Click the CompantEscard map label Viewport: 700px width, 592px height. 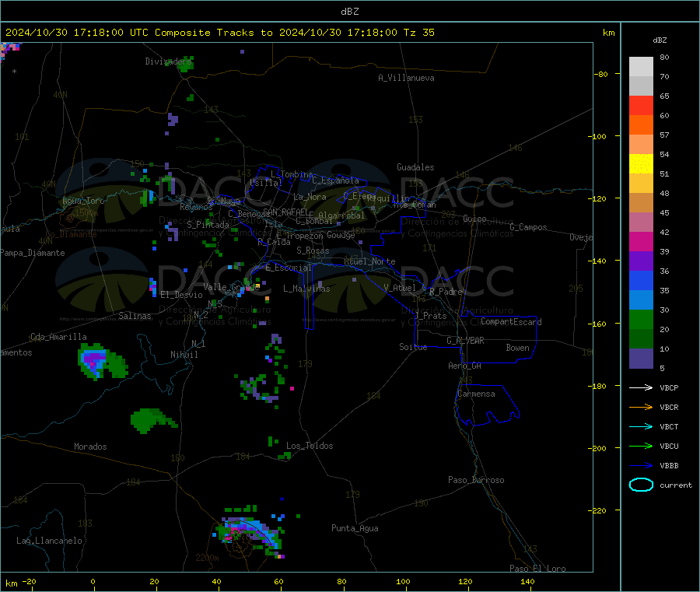[x=511, y=321]
